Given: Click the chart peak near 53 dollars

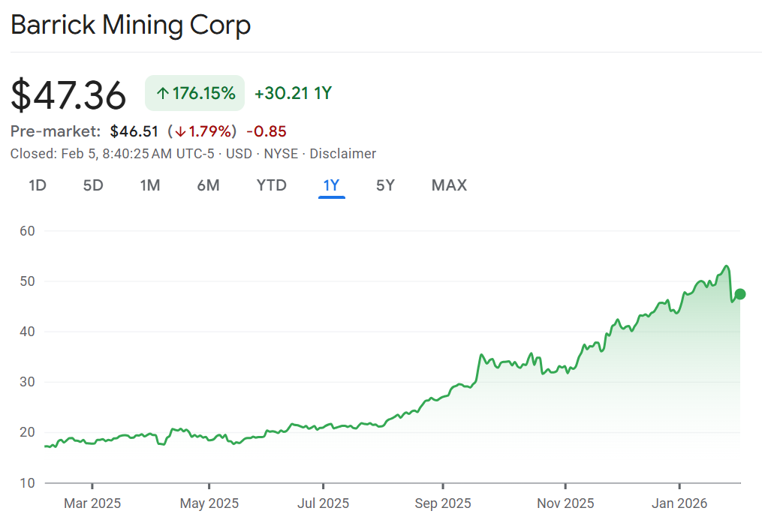Looking at the screenshot, I should tap(726, 266).
